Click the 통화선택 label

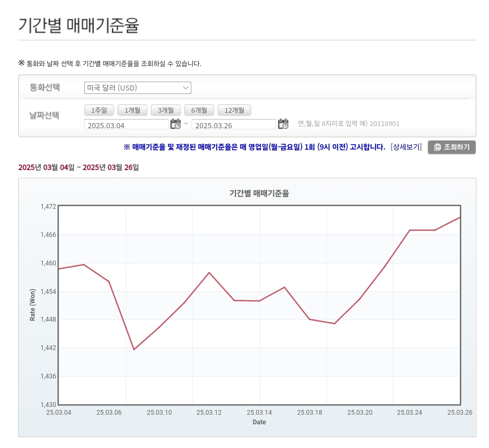(45, 88)
